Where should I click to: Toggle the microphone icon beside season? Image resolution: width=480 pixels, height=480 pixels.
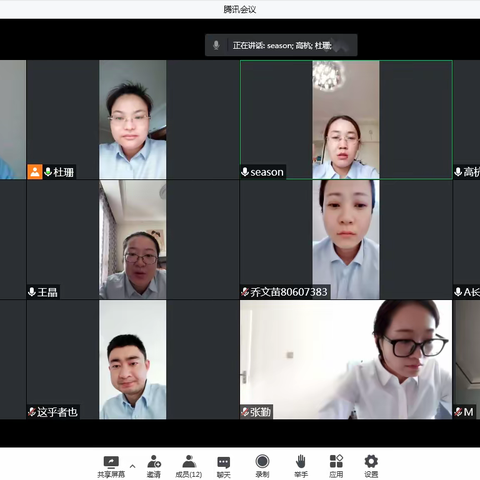[245, 172]
